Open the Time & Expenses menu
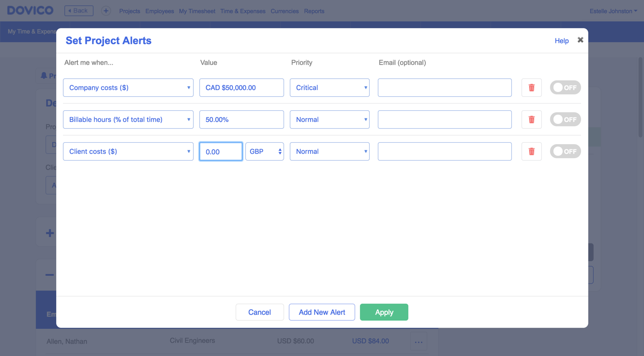644x356 pixels. (243, 11)
